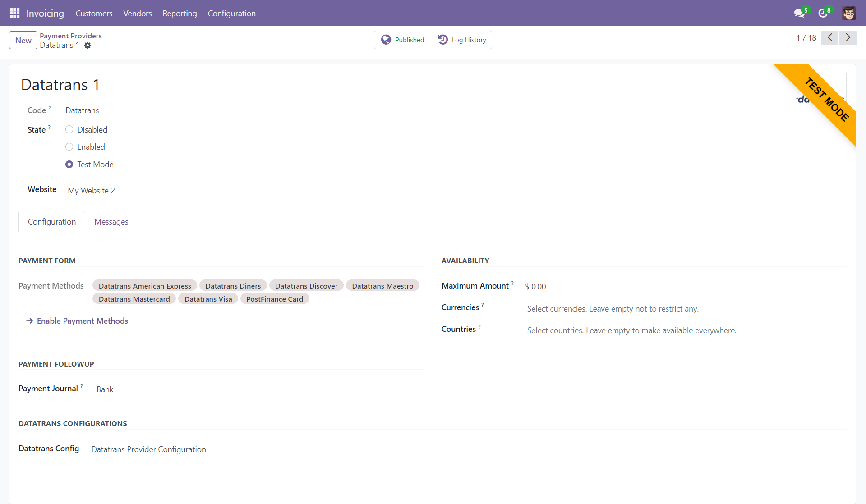Open the user avatar profile menu
866x504 pixels.
[849, 13]
